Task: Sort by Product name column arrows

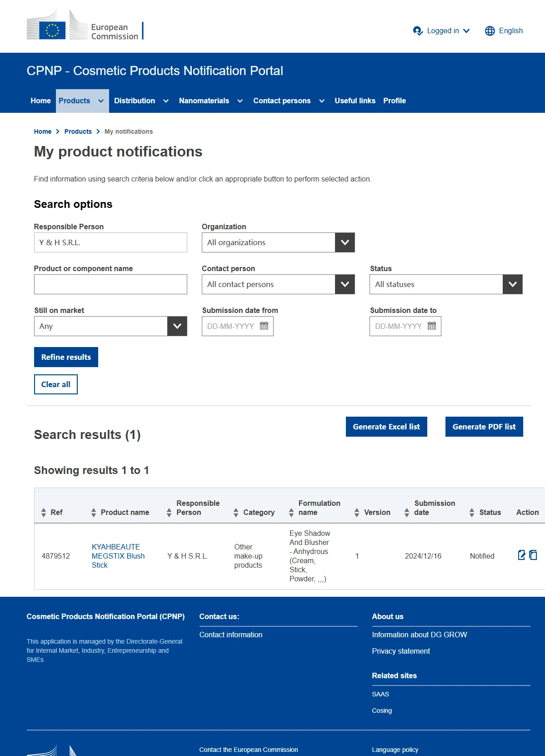Action: coord(94,513)
